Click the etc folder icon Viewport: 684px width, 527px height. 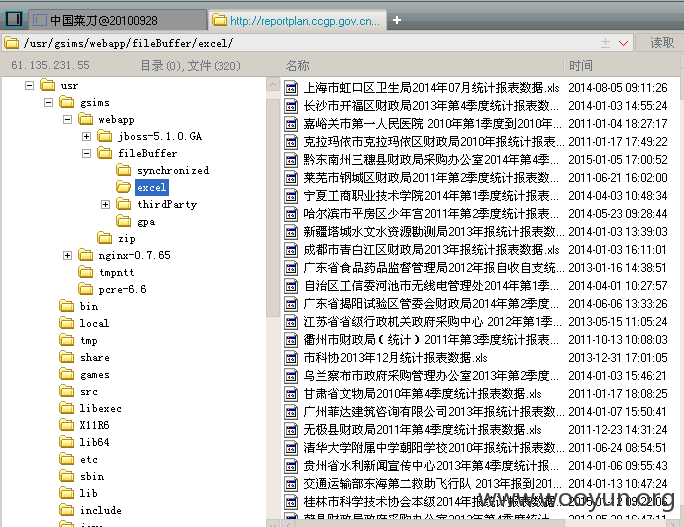[x=67, y=459]
